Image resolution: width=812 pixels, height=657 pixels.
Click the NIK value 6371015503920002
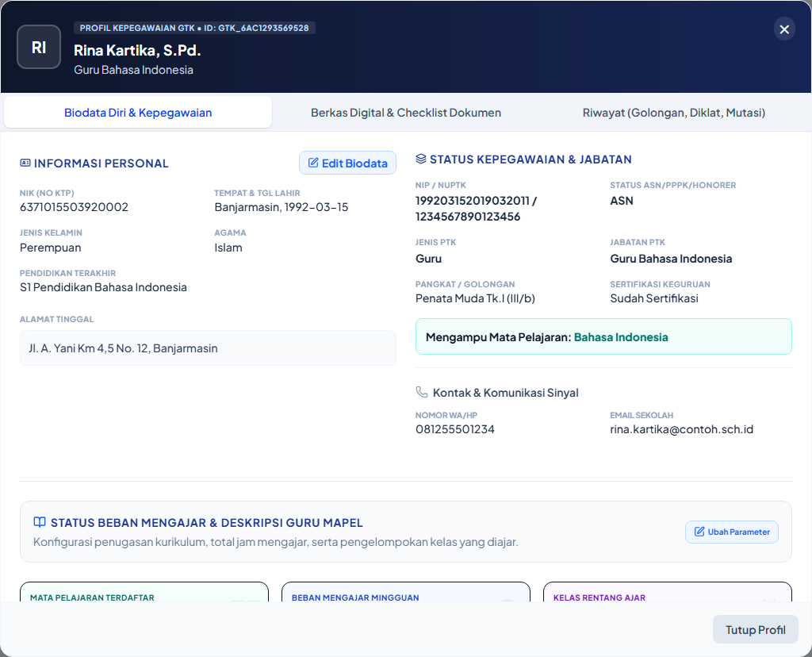[x=74, y=207]
